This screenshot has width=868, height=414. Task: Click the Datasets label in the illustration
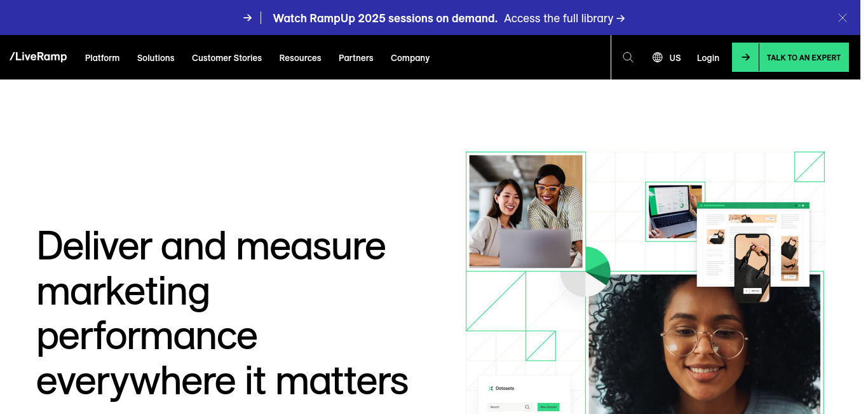tap(505, 388)
